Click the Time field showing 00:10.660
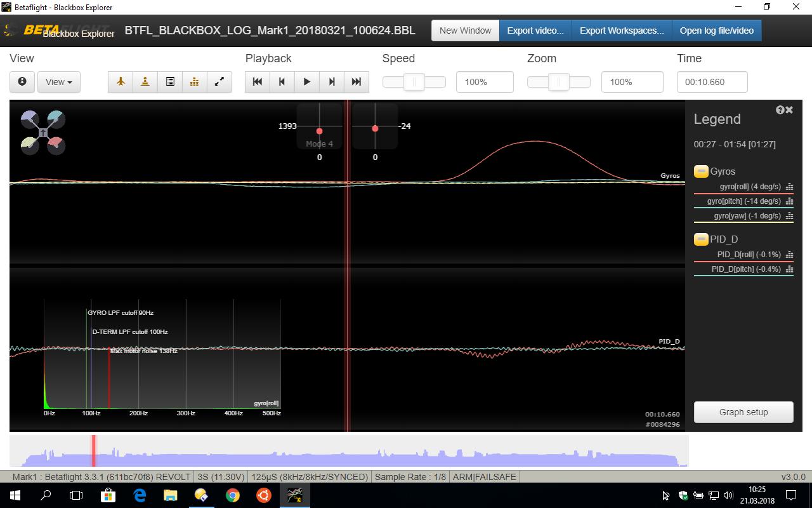812x508 pixels. (712, 81)
